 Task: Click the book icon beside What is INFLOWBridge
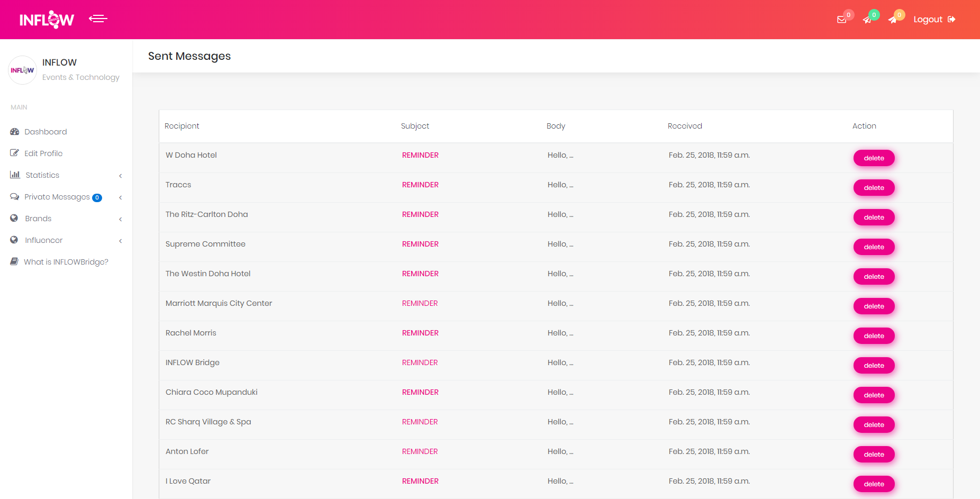(14, 261)
